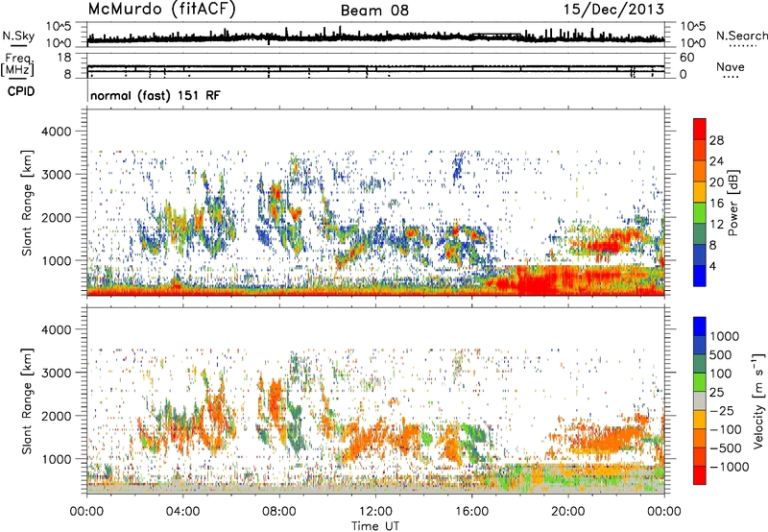The image size is (768, 532).
Task: Click the red top segment of power colorbar
Action: pos(700,129)
